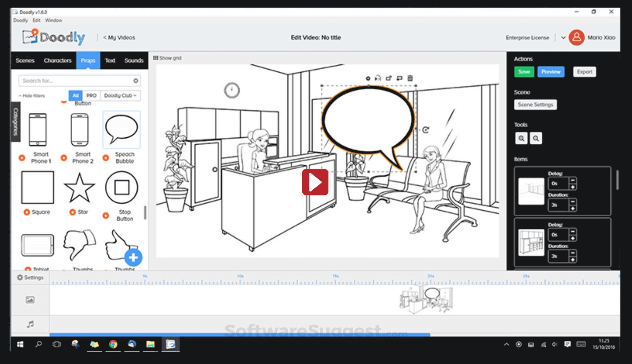The width and height of the screenshot is (632, 364).
Task: Expand the Categories side tab
Action: [x=15, y=122]
